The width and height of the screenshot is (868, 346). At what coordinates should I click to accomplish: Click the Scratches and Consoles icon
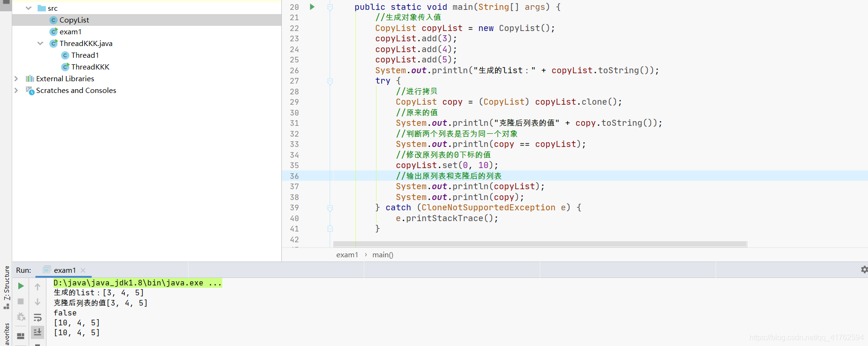pos(30,90)
